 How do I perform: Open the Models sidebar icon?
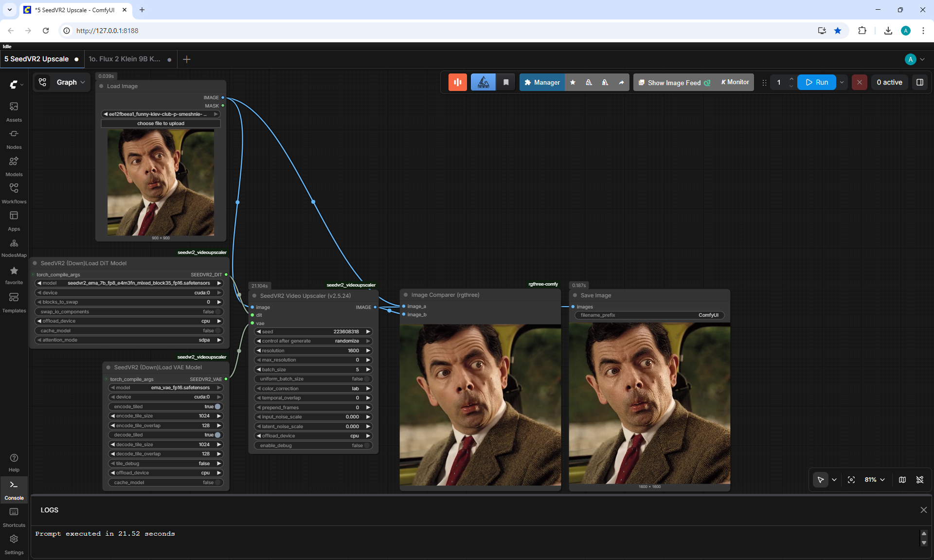click(x=14, y=166)
